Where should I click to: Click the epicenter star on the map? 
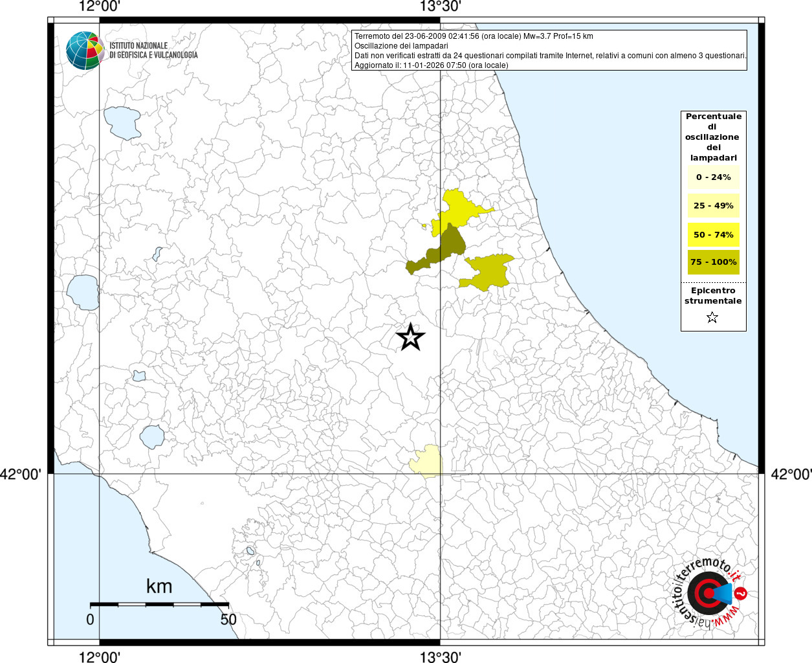tap(410, 337)
